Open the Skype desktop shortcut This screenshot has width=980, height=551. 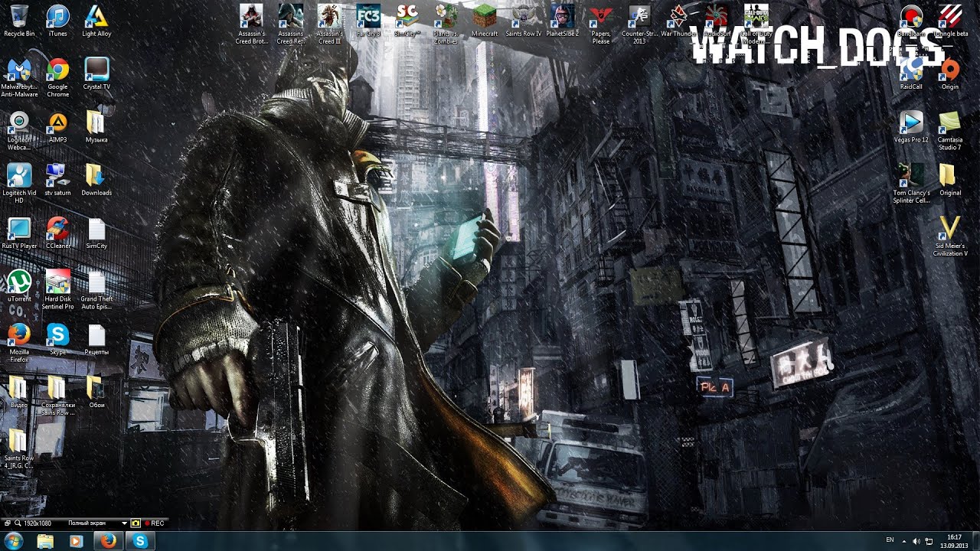(57, 339)
